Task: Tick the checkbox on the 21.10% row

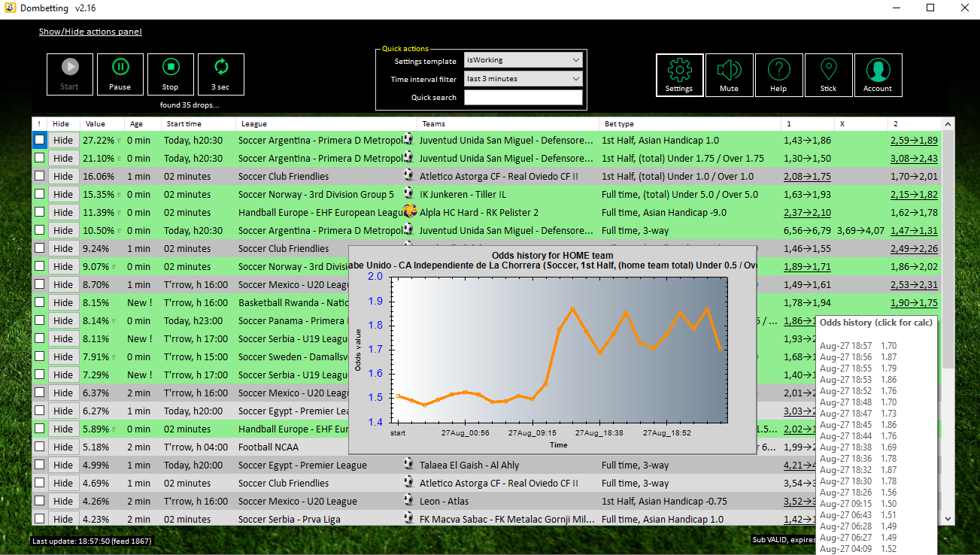Action: click(39, 158)
